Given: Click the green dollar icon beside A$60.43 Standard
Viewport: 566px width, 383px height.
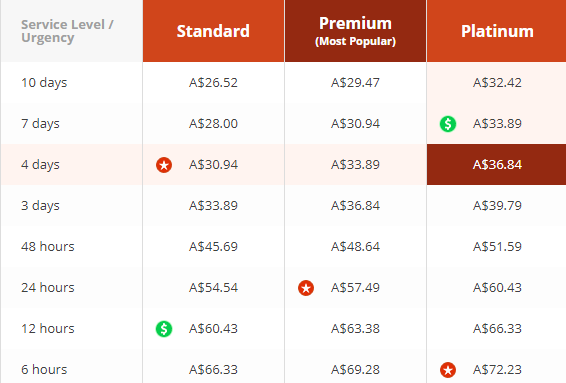Looking at the screenshot, I should click(164, 329).
